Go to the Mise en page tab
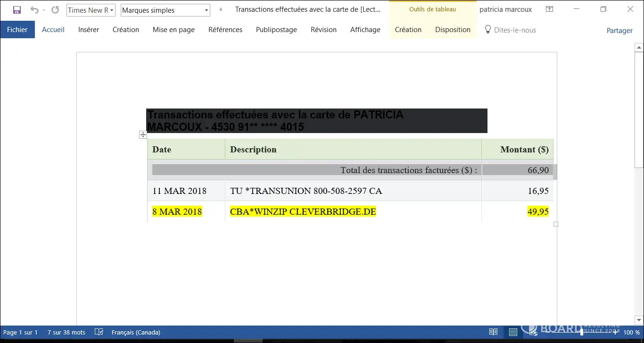This screenshot has width=644, height=343. point(173,30)
